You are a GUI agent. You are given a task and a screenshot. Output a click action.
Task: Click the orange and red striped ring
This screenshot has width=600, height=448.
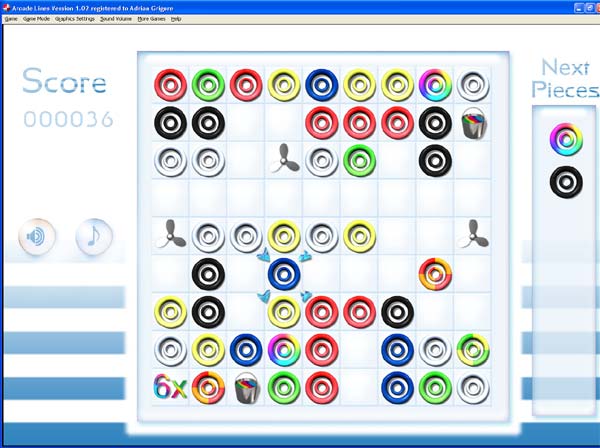[x=435, y=273]
